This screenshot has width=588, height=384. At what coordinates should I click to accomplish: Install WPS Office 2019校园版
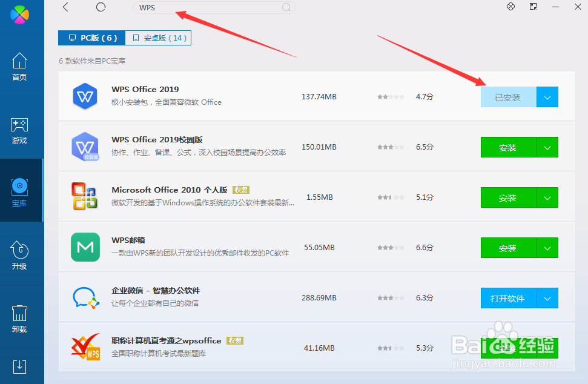point(509,147)
